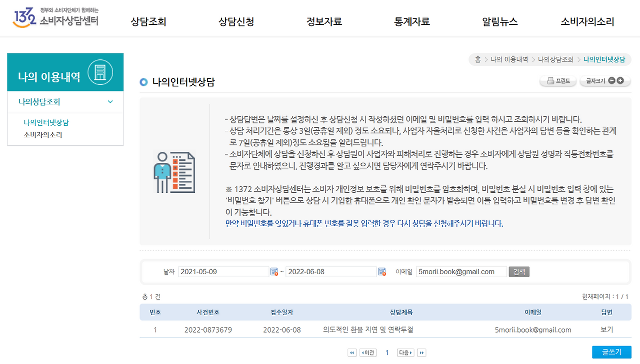Collapse the 나의상담조회 sidebar section
640x364 pixels.
(110, 101)
